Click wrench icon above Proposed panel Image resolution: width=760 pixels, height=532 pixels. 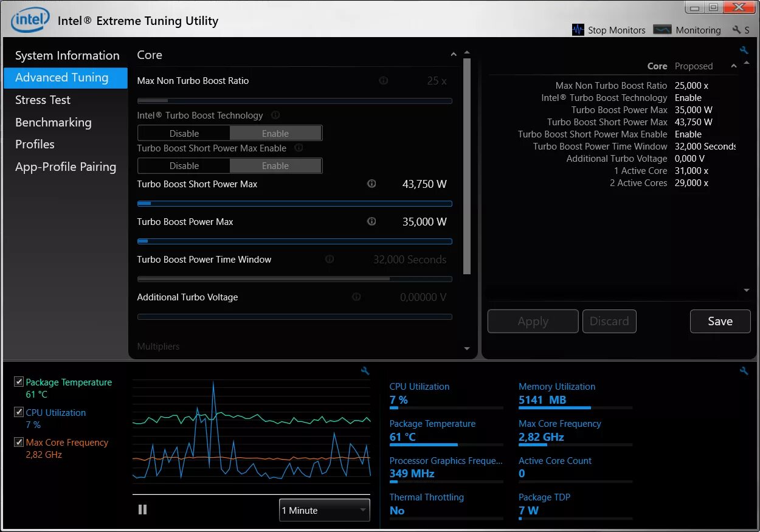[x=744, y=50]
